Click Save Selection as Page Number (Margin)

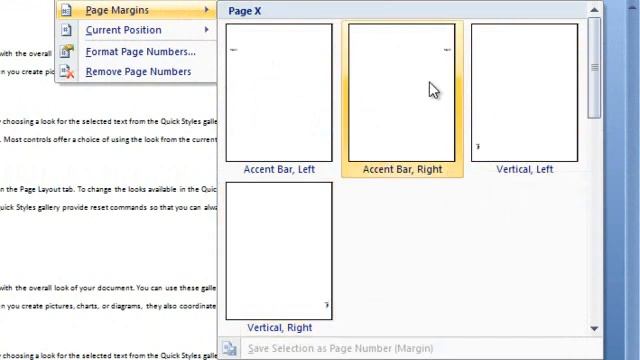coord(410,348)
